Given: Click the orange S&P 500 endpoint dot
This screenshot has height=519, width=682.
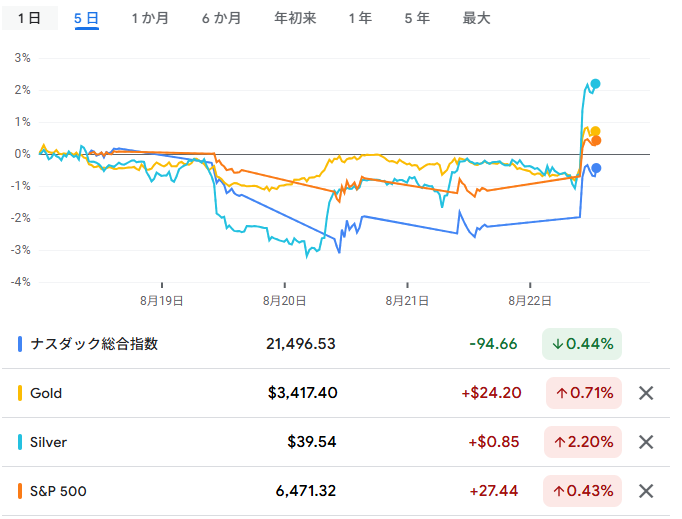Looking at the screenshot, I should 596,141.
